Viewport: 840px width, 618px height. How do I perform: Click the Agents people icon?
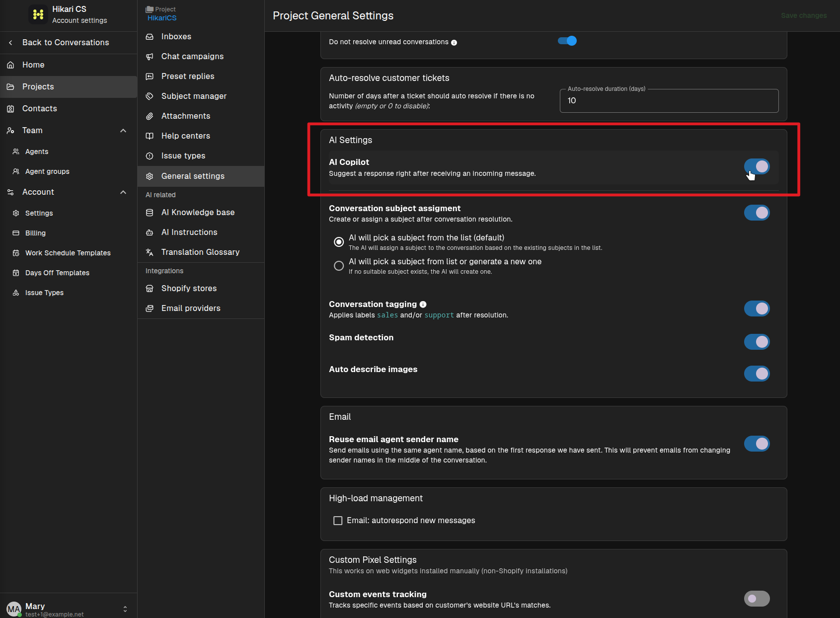(x=16, y=152)
